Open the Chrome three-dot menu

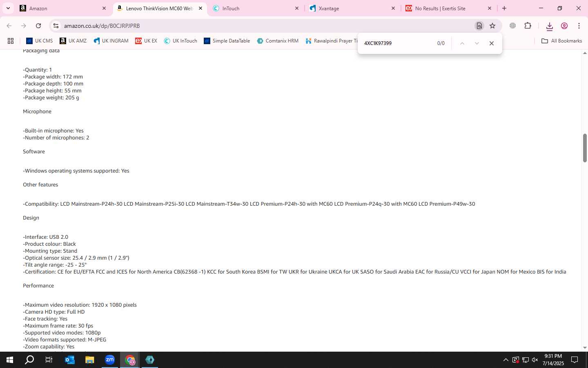tap(579, 26)
